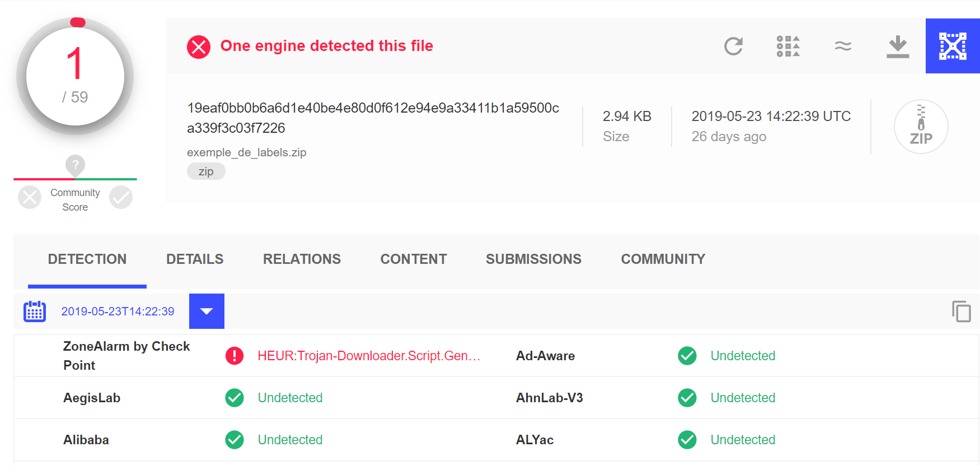The image size is (980, 465).
Task: Open the RELATIONS tab
Action: 302,259
